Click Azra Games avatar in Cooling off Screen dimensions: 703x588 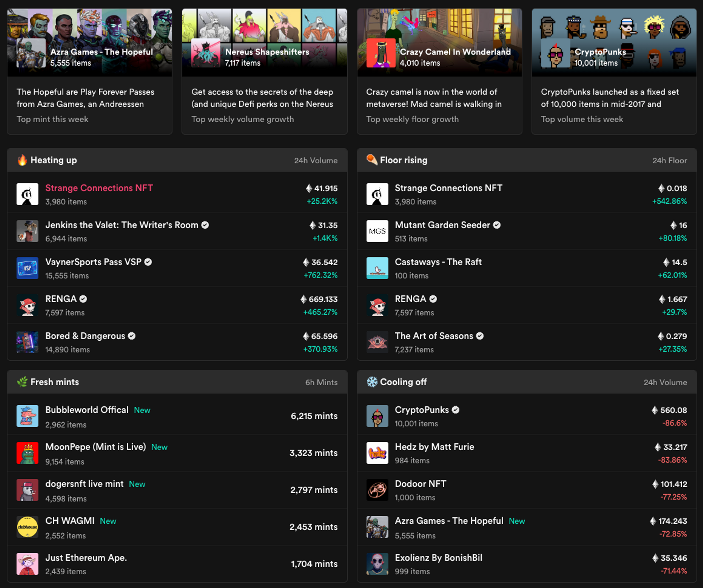[x=377, y=527]
